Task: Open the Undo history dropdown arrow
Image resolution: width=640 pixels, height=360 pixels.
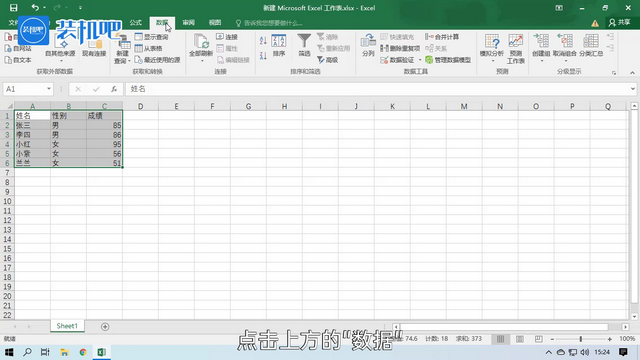Action: 44,8
